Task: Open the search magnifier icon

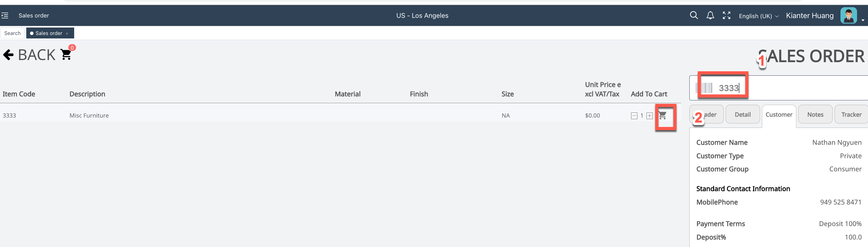Action: (x=693, y=16)
